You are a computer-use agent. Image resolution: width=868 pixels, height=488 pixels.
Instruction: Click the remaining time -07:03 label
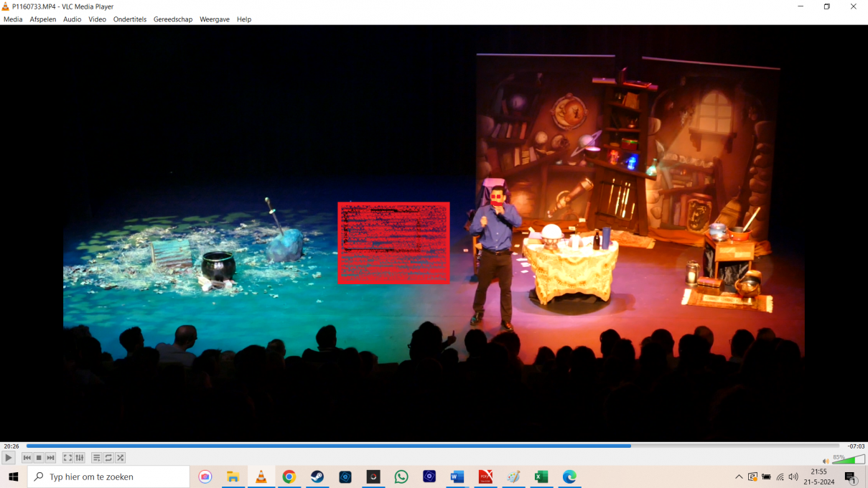pos(855,446)
